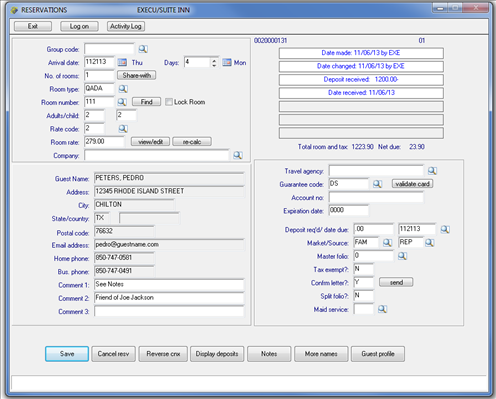The height and width of the screenshot is (399, 496).
Task: Open the Rate code lookup magnifier
Action: [123, 129]
